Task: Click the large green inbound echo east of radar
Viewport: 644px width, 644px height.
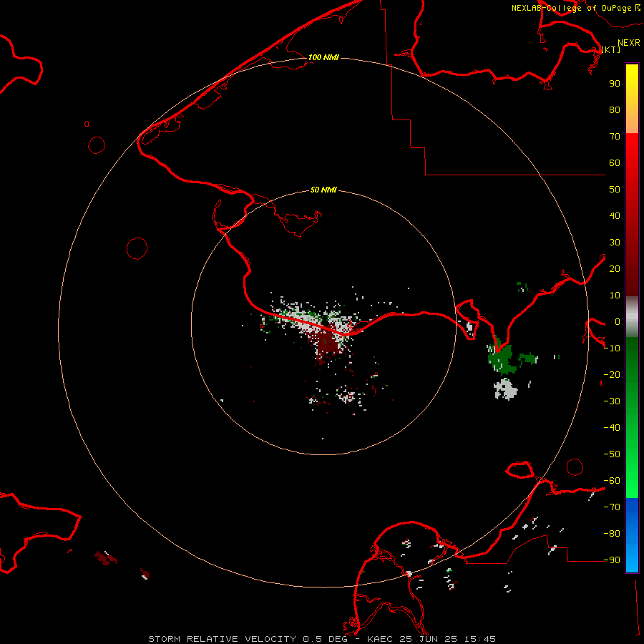Action: pyautogui.click(x=501, y=358)
